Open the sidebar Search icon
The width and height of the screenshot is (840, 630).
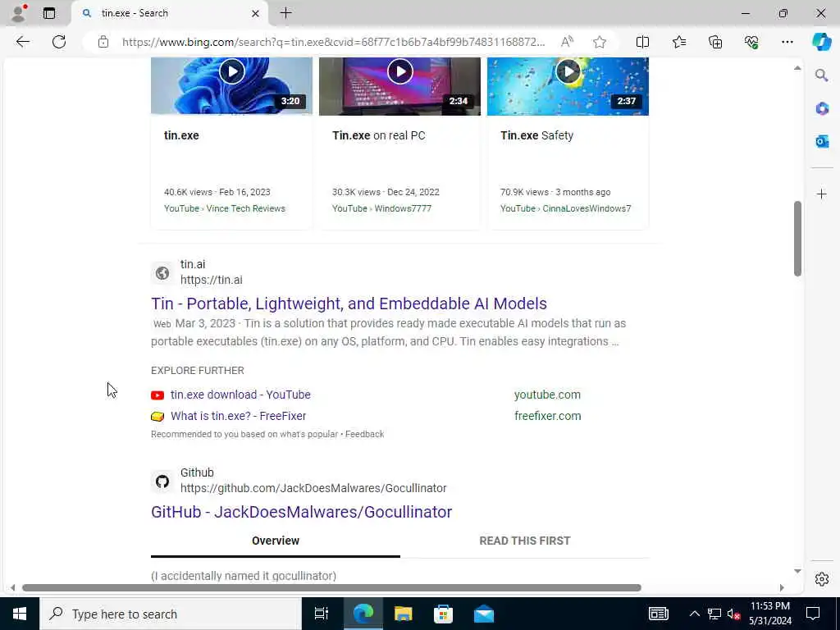821,75
